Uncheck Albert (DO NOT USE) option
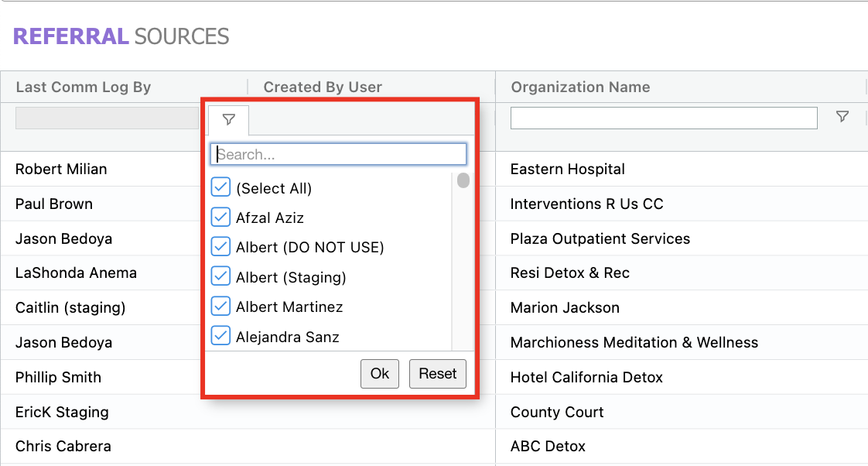 click(x=221, y=247)
